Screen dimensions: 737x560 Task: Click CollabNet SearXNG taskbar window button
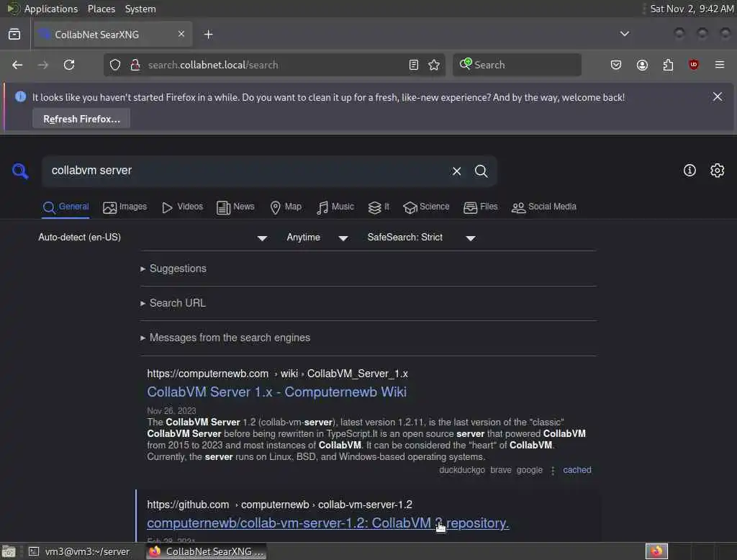207,551
